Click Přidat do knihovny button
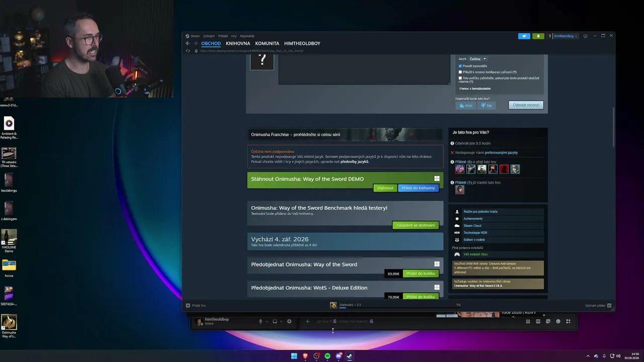The width and height of the screenshot is (644, 362). coord(419,188)
